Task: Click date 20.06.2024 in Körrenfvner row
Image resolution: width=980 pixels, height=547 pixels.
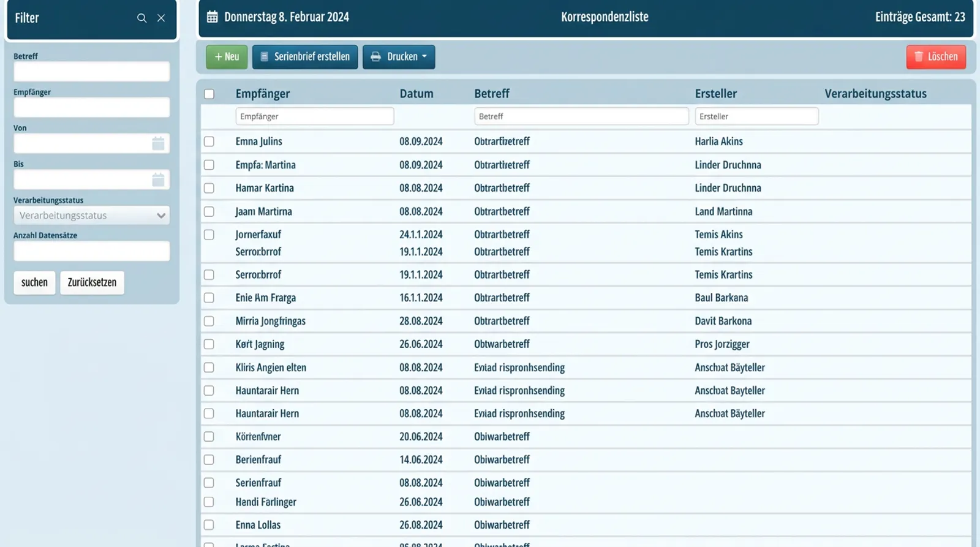Action: 421,437
